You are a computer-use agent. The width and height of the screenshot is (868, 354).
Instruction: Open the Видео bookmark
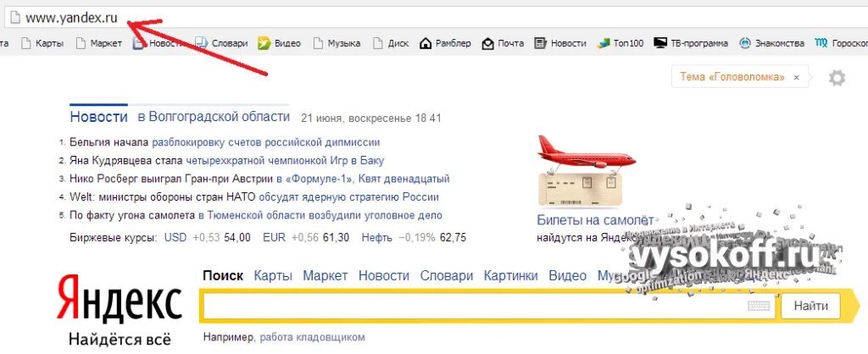[x=280, y=43]
